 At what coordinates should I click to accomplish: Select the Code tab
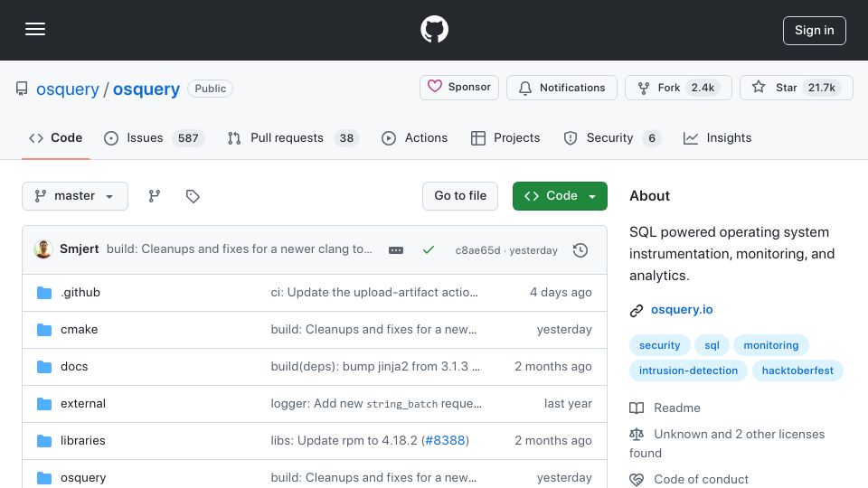pyautogui.click(x=55, y=137)
